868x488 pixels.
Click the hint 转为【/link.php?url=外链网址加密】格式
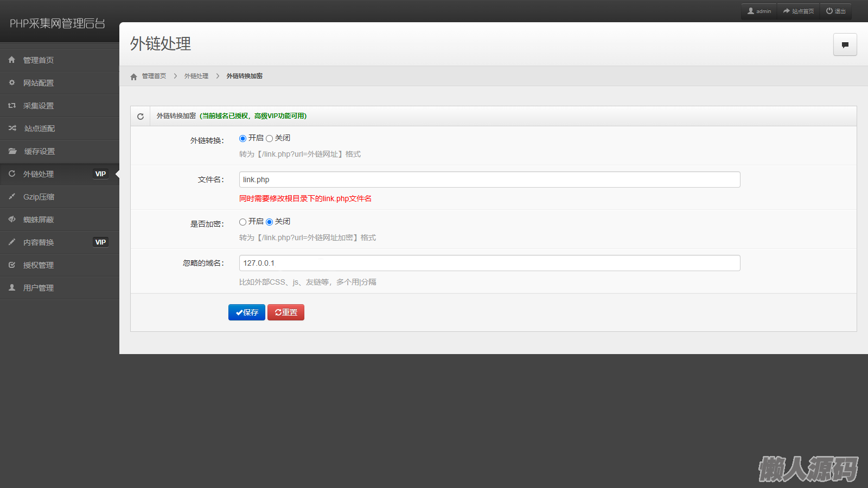[x=308, y=238]
